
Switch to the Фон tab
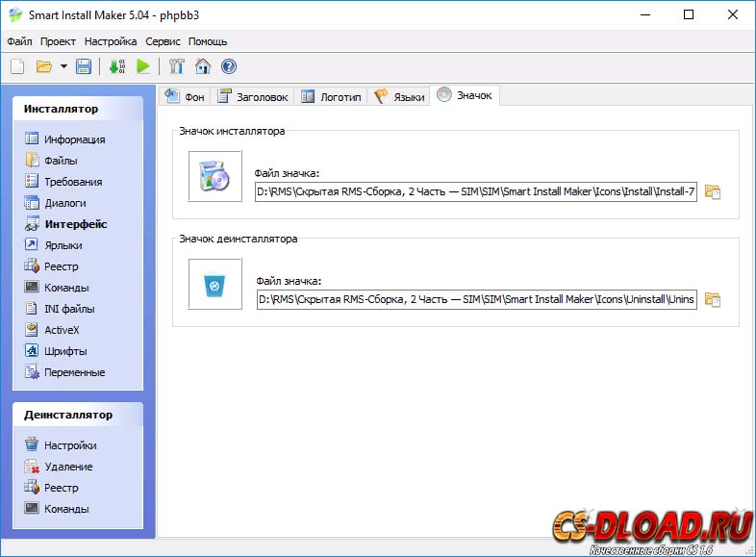[x=184, y=96]
